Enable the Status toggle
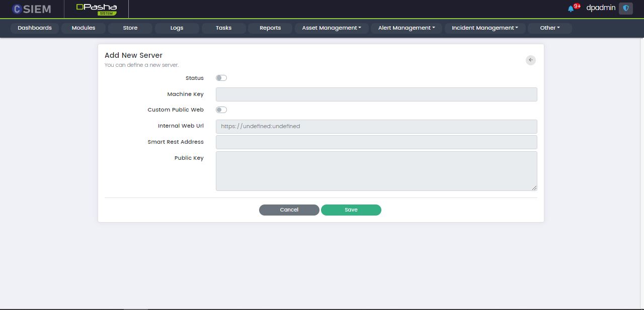Image resolution: width=644 pixels, height=310 pixels. pyautogui.click(x=221, y=78)
